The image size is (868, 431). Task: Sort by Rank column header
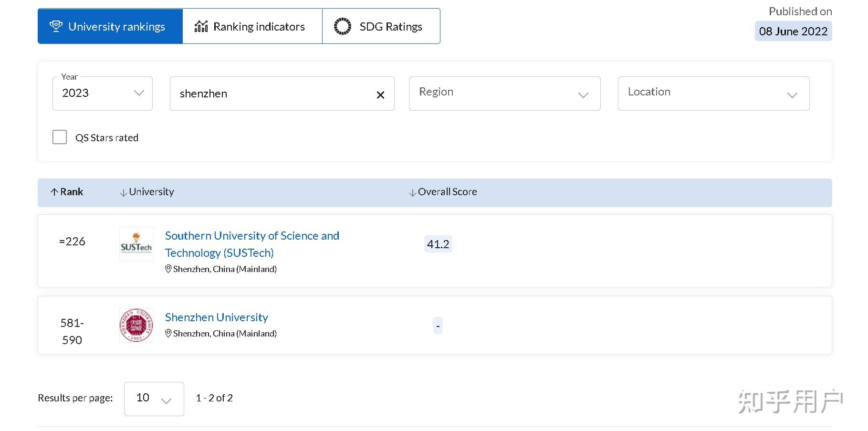67,192
